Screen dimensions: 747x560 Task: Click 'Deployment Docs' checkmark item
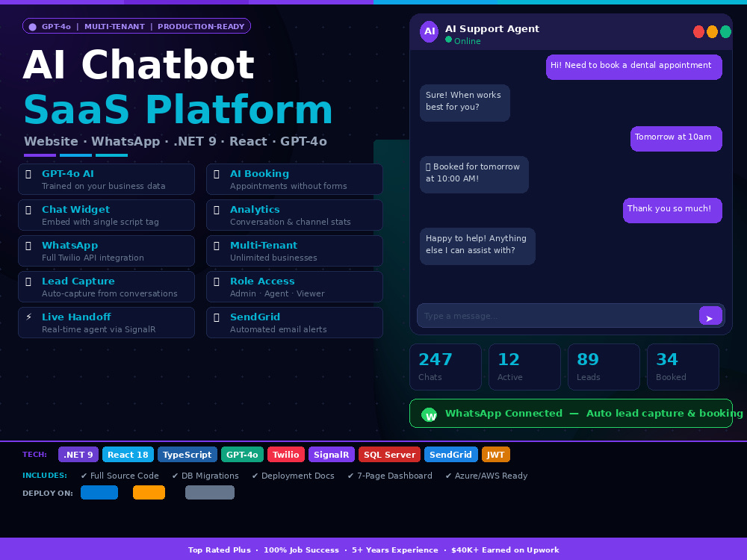[x=293, y=476]
